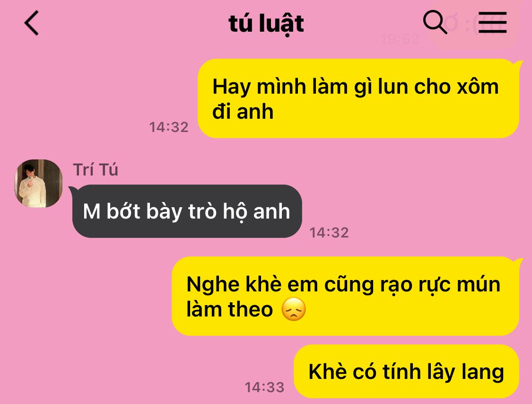
Task: Tap the sad face emoji
Action: coord(294,309)
